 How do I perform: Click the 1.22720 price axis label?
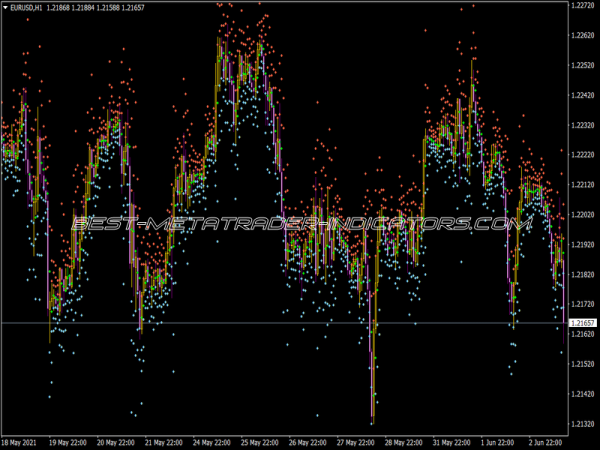pos(582,6)
